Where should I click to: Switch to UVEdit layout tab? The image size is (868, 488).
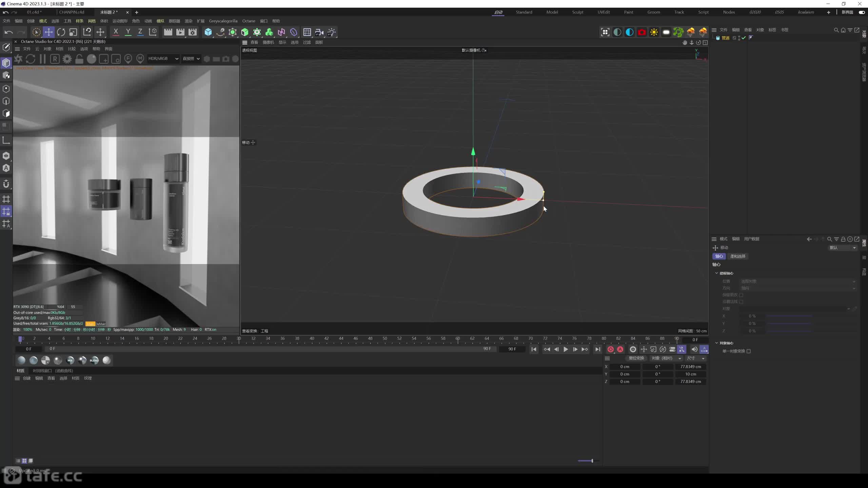(x=604, y=12)
